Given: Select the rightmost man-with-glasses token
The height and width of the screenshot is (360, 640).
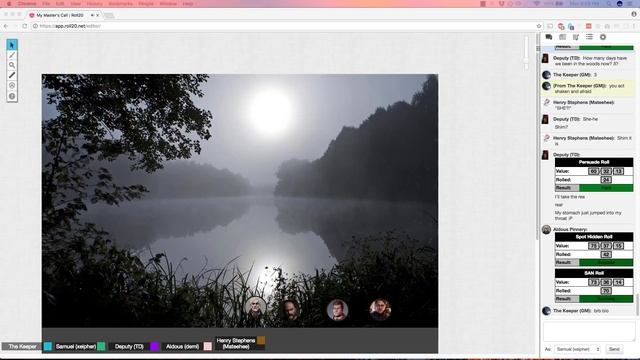Looking at the screenshot, I should pyautogui.click(x=380, y=310).
